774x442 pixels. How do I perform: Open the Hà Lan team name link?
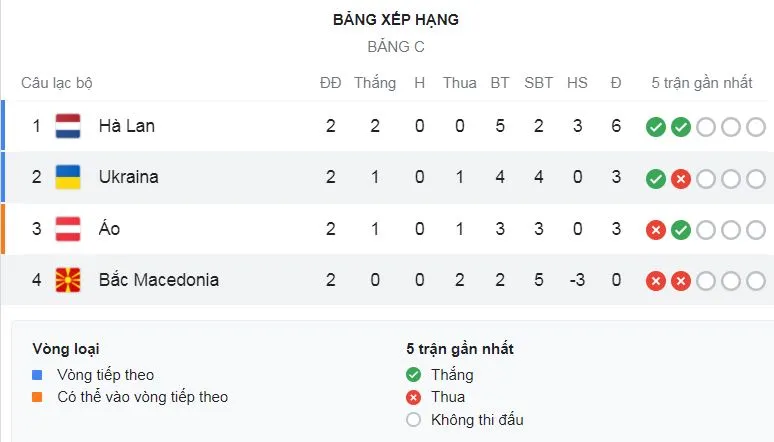[x=126, y=126]
